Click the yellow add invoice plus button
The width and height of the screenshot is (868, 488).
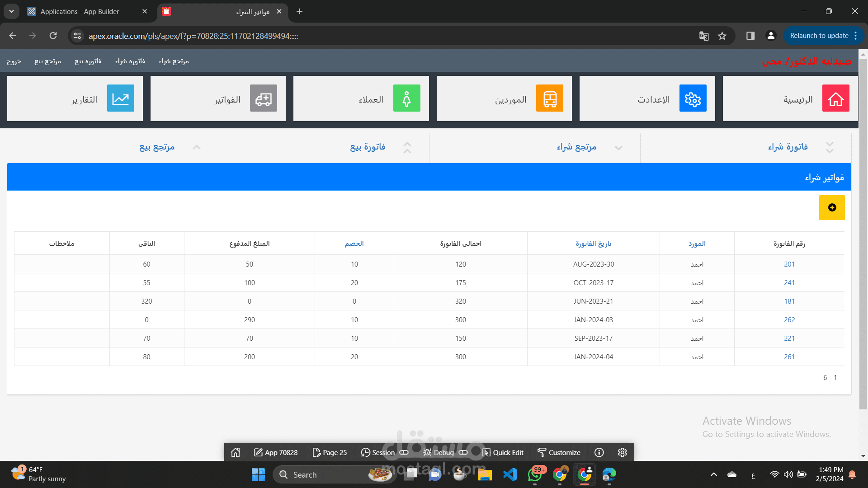832,207
